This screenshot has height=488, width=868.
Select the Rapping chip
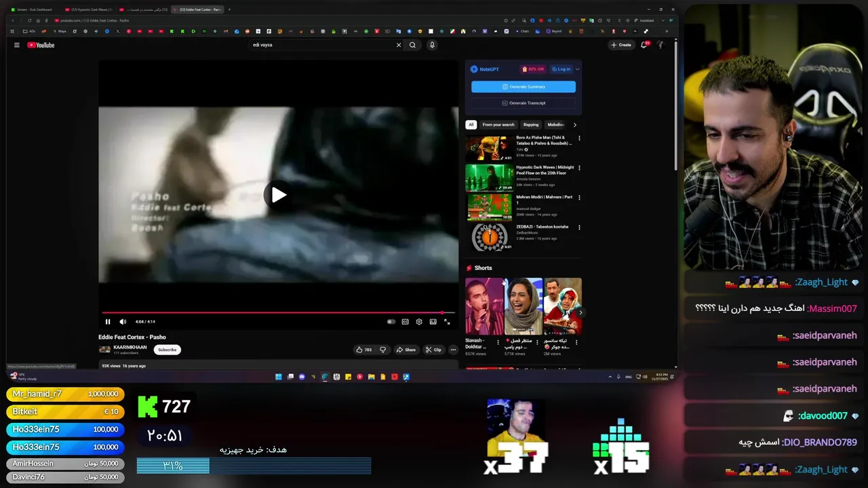(x=531, y=125)
